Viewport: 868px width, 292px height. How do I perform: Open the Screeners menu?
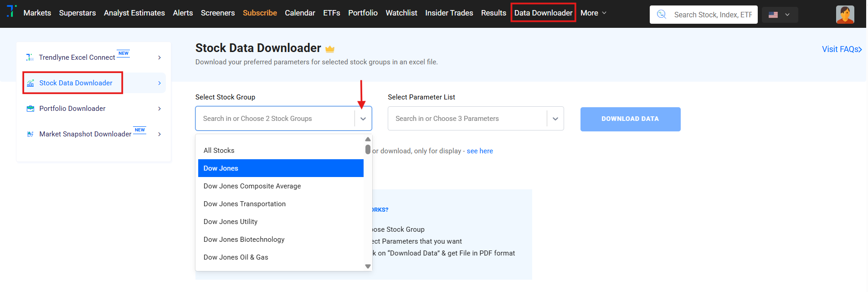point(218,13)
